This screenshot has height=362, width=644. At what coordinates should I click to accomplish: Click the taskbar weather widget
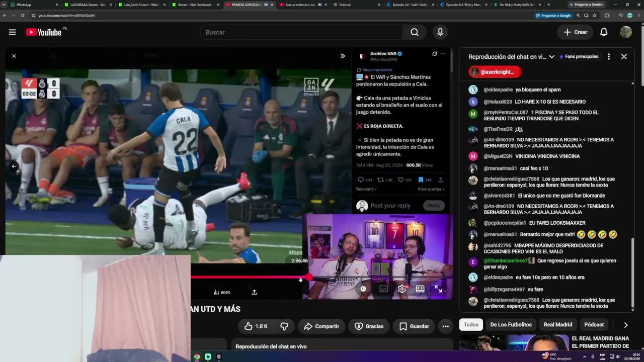(x=556, y=356)
